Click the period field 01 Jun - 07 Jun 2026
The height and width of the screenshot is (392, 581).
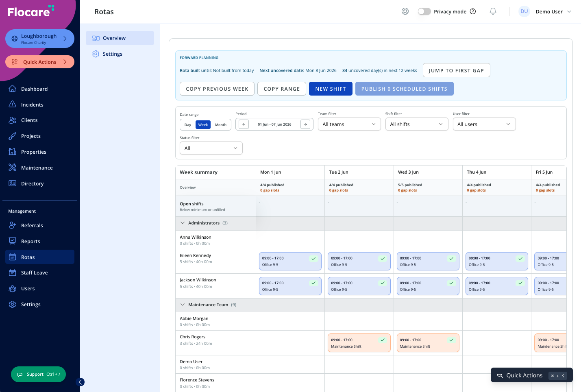pos(274,124)
